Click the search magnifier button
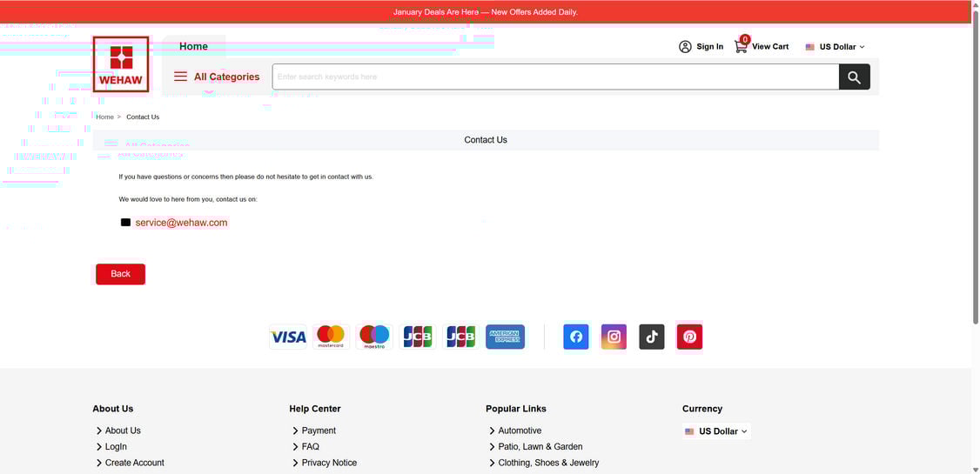This screenshot has height=474, width=980. point(855,77)
